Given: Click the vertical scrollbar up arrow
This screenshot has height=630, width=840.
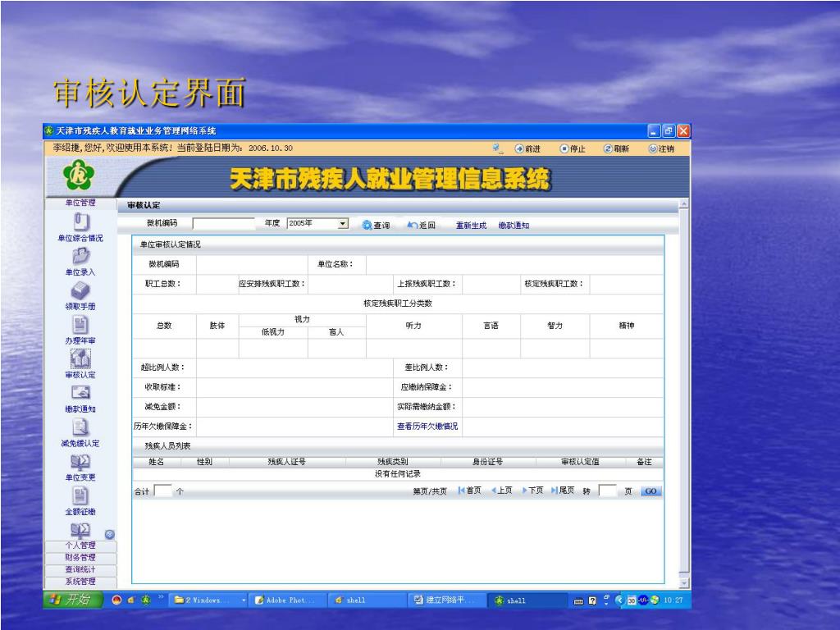Looking at the screenshot, I should [x=684, y=203].
